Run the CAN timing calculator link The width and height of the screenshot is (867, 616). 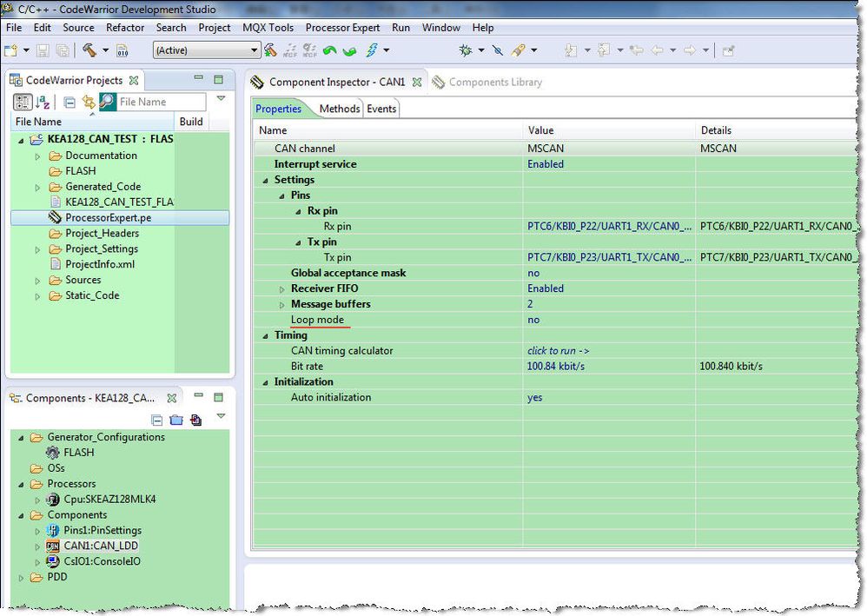click(x=558, y=351)
